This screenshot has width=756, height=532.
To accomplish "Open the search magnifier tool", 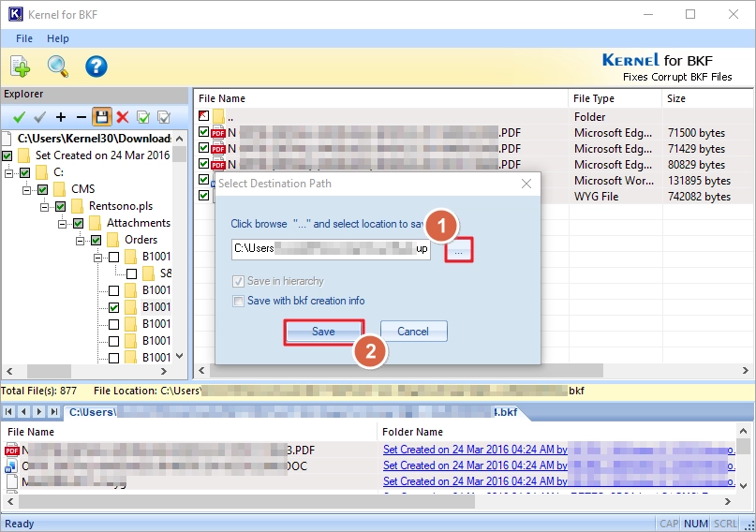I will click(57, 66).
